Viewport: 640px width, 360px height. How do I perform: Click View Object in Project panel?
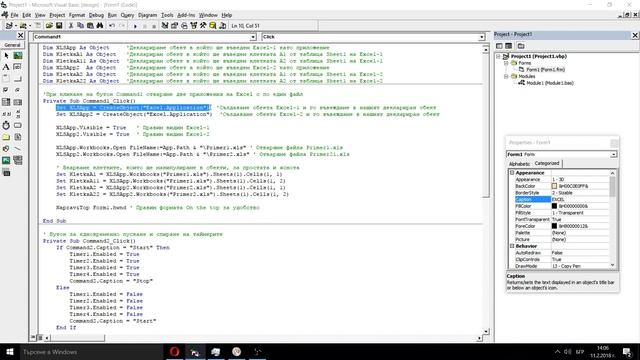tap(509, 46)
